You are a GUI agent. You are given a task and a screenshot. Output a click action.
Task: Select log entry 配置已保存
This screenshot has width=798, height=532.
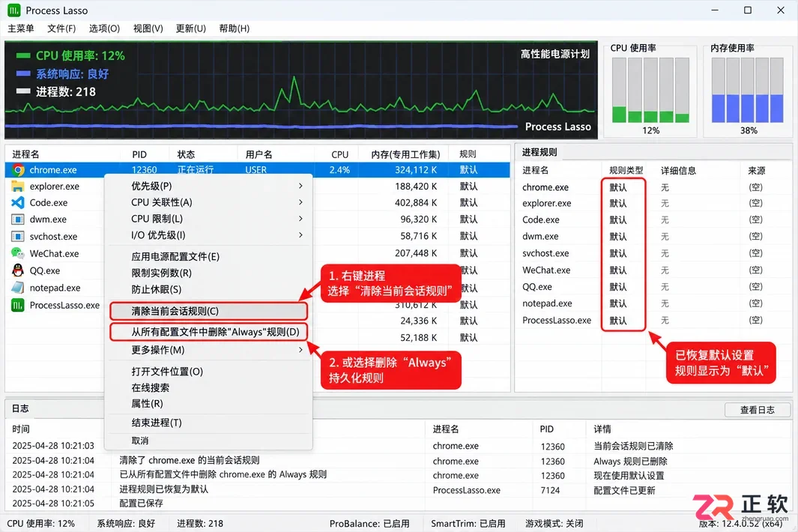coord(399,504)
